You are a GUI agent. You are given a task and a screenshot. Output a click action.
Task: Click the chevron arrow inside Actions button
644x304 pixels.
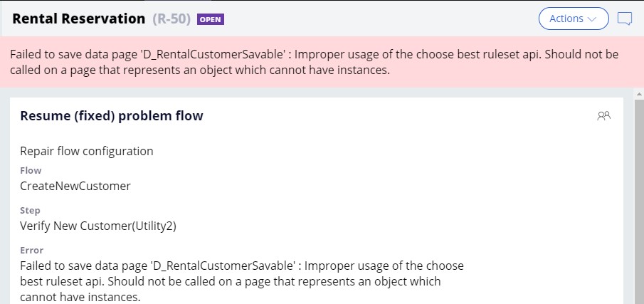(592, 19)
